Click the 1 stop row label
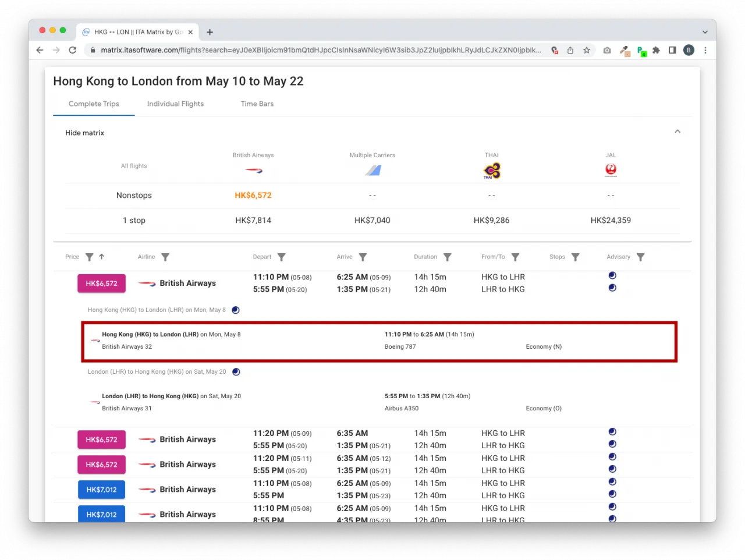745x560 pixels. 134,221
